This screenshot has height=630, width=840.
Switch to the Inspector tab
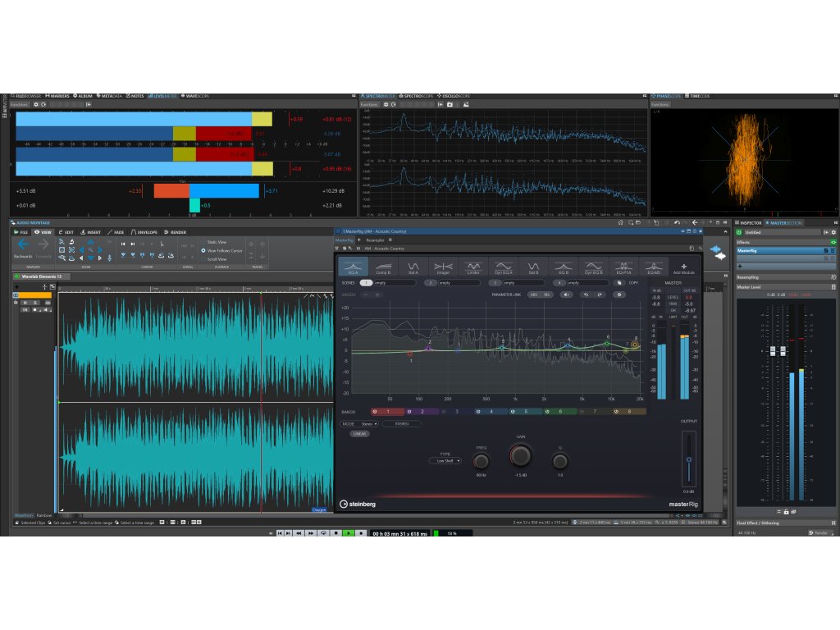(748, 223)
